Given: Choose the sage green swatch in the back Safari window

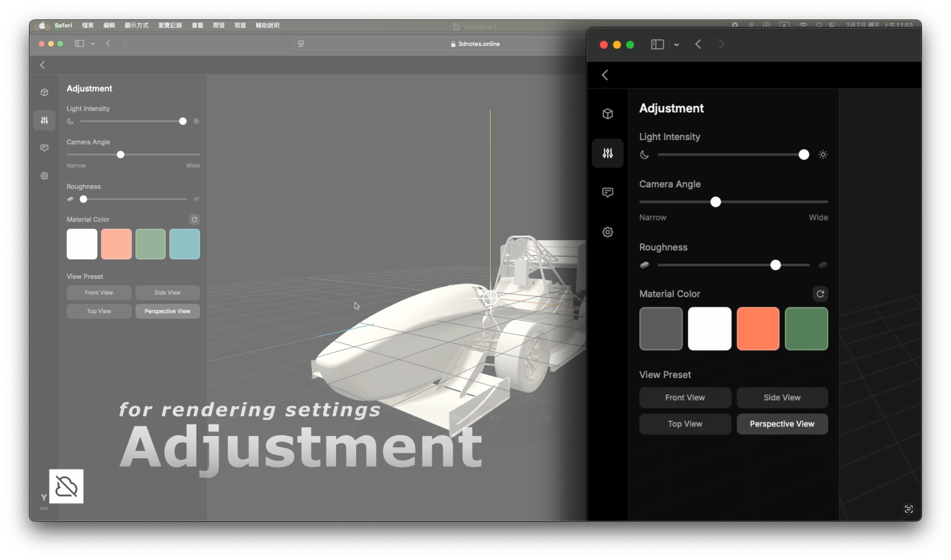Looking at the screenshot, I should click(x=150, y=244).
